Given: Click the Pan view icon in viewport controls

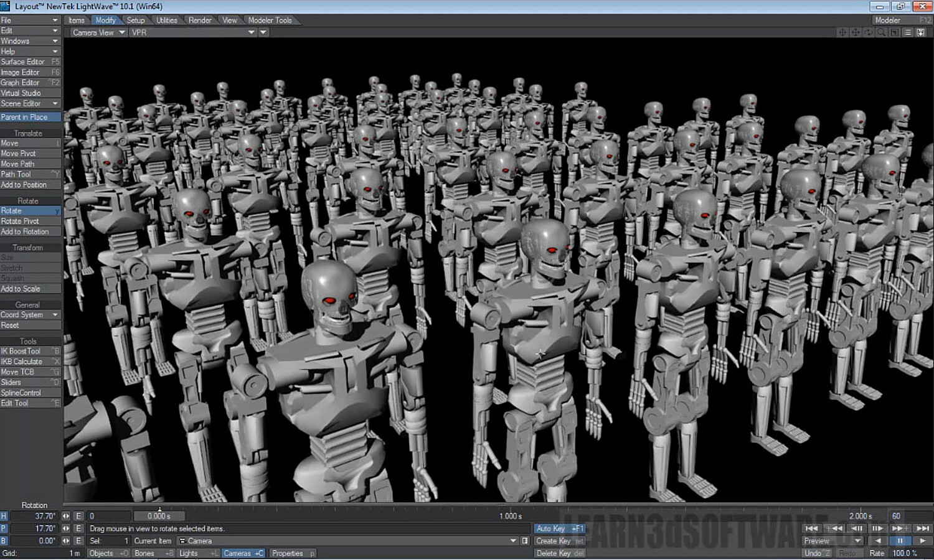Looking at the screenshot, I should pos(856,32).
